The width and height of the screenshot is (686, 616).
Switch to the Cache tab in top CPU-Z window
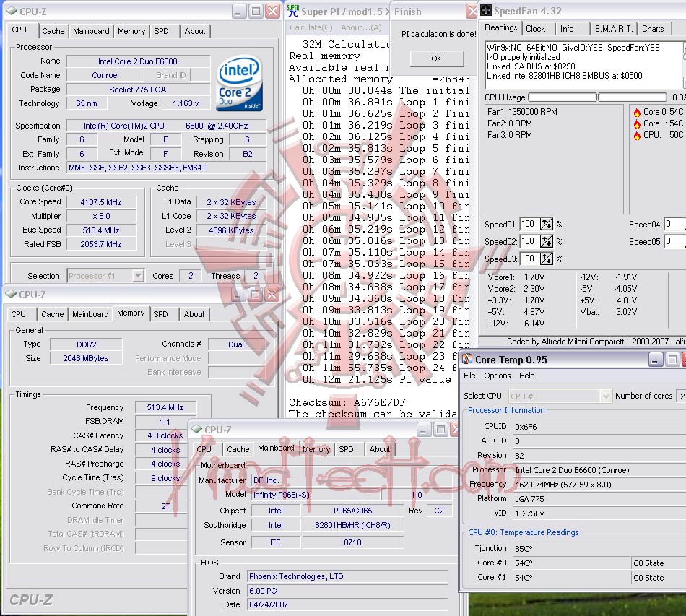(x=53, y=31)
